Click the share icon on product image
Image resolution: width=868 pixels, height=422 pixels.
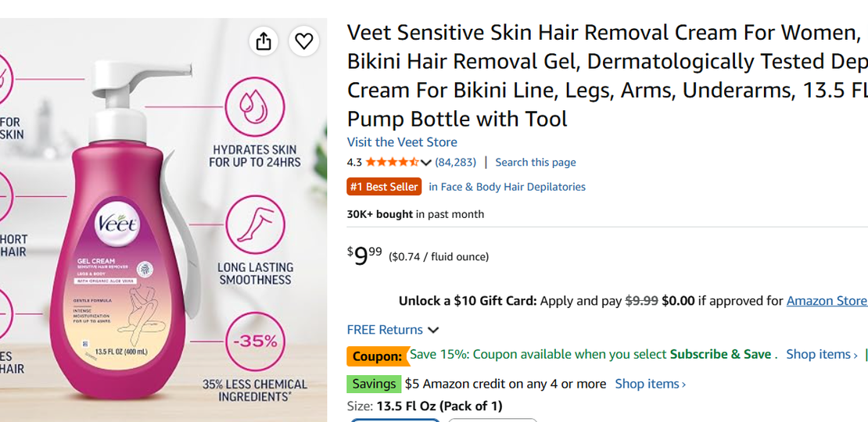(x=264, y=41)
